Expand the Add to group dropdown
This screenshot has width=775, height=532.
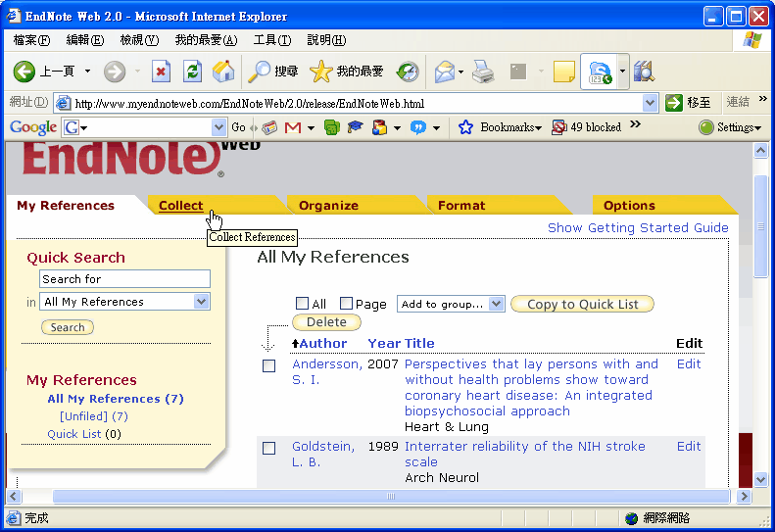496,304
